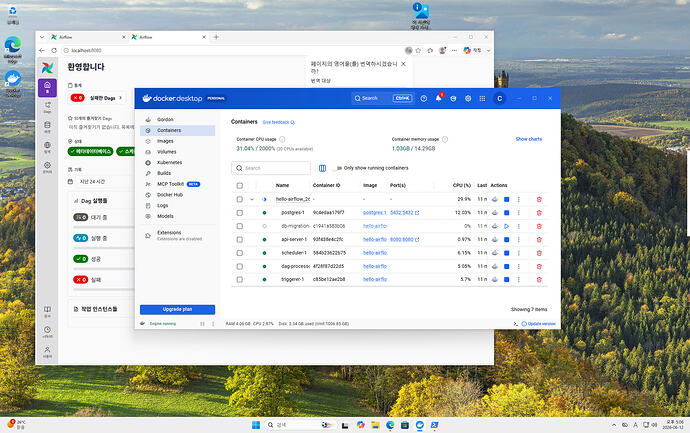Pause the Docker engine in status bar
The image size is (690, 433).
coord(202,324)
